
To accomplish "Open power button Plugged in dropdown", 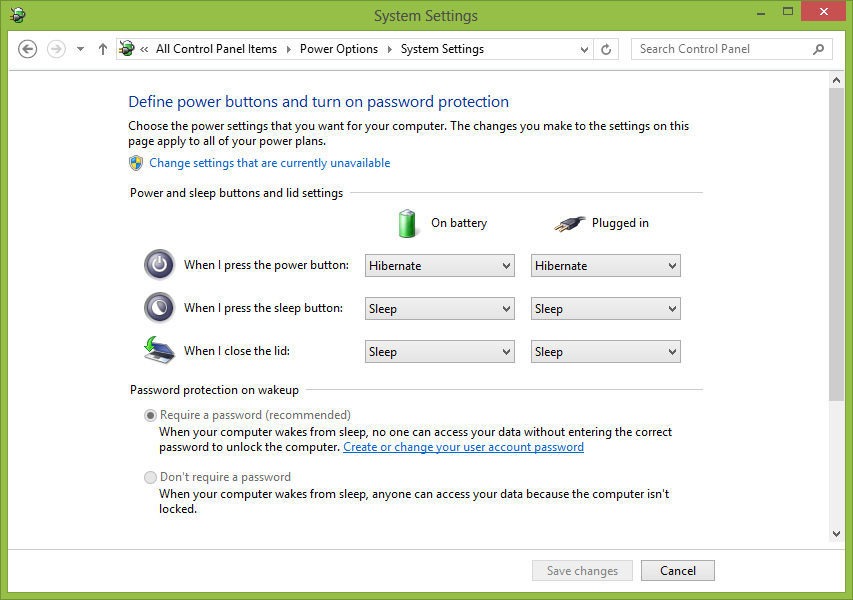I will coord(605,265).
